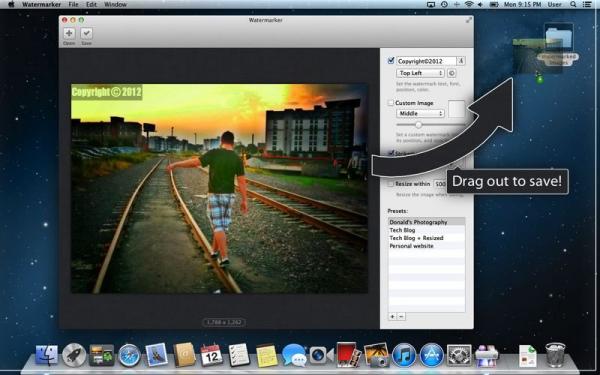The image size is (600, 375).
Task: Open Launchpad rocket icon in the Dock
Action: [x=74, y=355]
